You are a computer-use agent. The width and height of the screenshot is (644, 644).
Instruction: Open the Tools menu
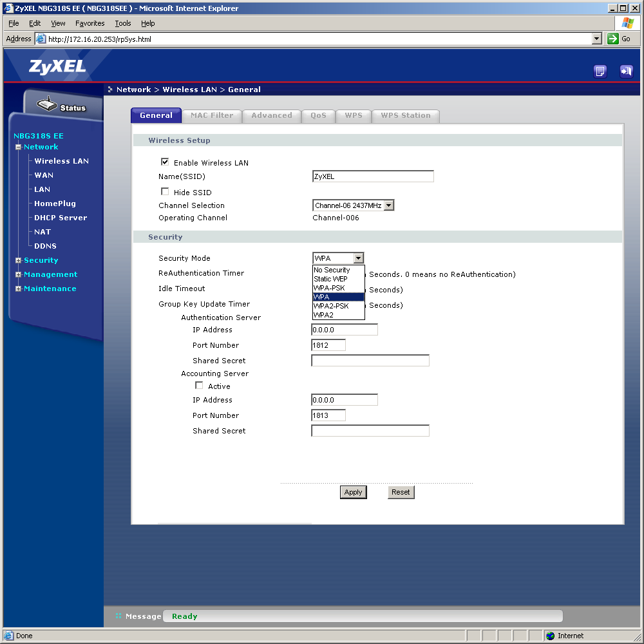123,23
